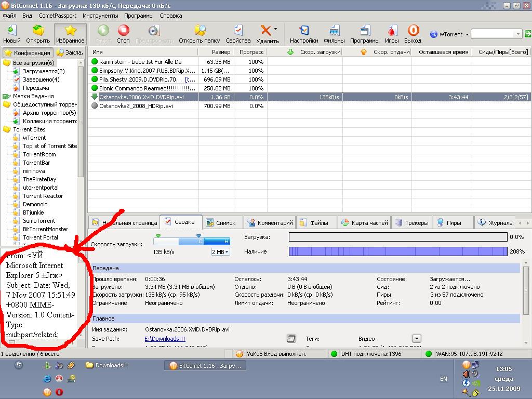Open the Справка menu
The width and height of the screenshot is (532, 399).
[170, 16]
